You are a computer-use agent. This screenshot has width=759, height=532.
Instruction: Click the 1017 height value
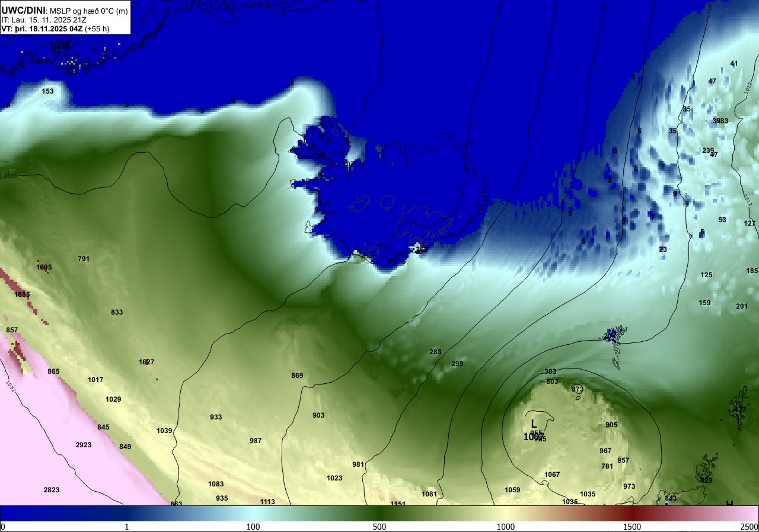click(95, 380)
